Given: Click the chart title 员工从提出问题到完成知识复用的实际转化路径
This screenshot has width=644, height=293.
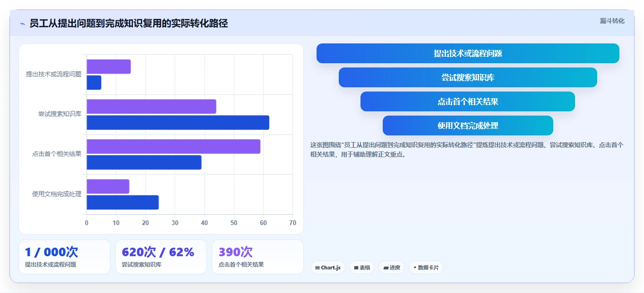Looking at the screenshot, I should (129, 24).
